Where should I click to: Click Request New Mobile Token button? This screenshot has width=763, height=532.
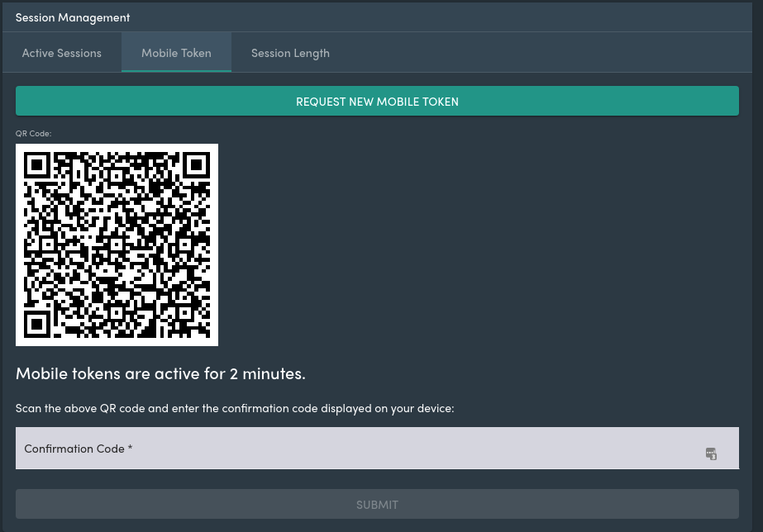(377, 101)
